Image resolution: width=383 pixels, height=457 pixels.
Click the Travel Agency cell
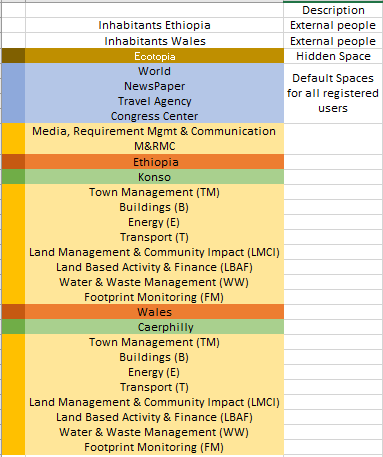pos(154,101)
